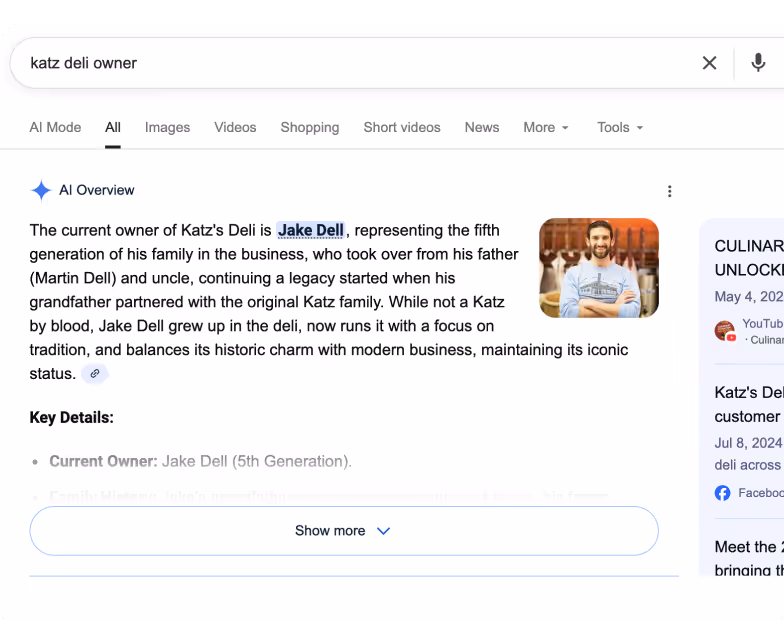Open the News tab
This screenshot has width=784, height=620.
pyautogui.click(x=482, y=128)
